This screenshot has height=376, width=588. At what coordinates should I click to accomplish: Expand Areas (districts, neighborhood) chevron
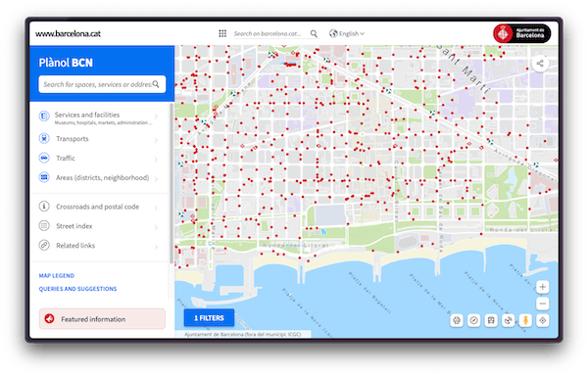pyautogui.click(x=157, y=178)
